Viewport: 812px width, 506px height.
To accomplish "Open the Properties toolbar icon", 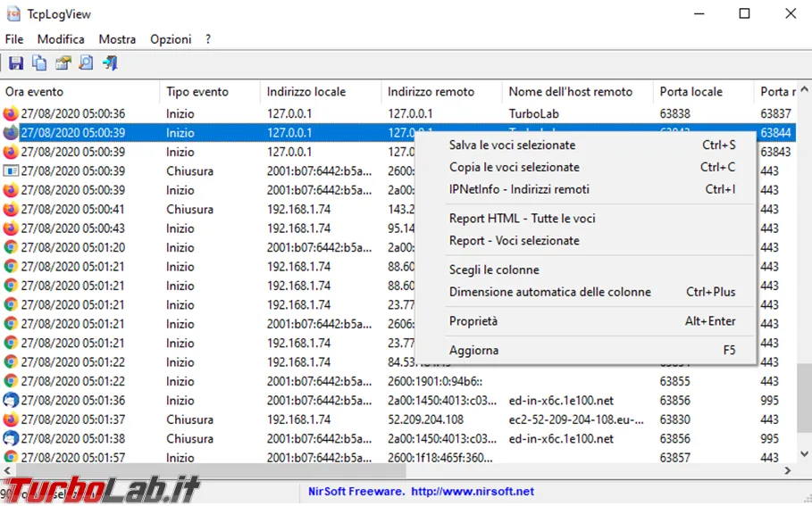I will pyautogui.click(x=63, y=63).
